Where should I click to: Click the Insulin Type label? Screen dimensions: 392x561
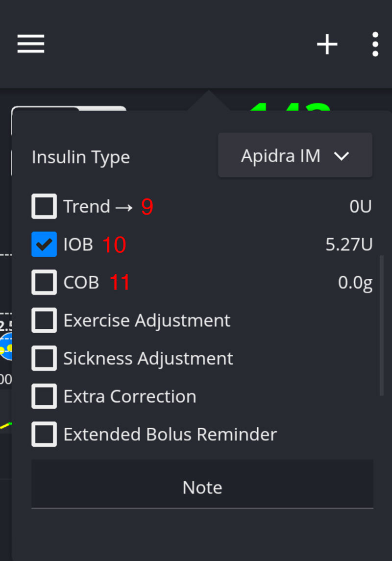coord(81,157)
